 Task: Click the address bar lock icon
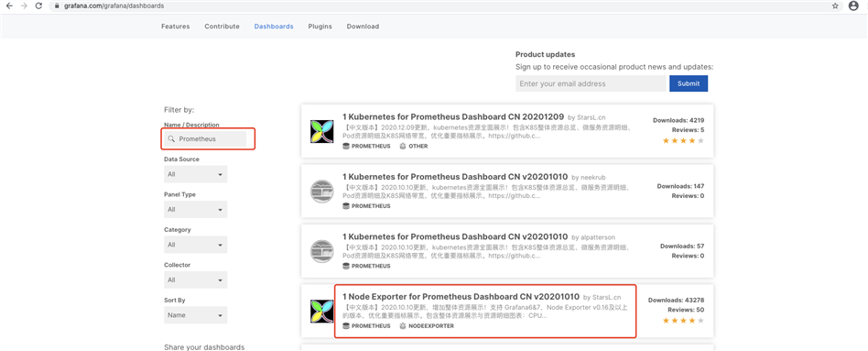56,6
